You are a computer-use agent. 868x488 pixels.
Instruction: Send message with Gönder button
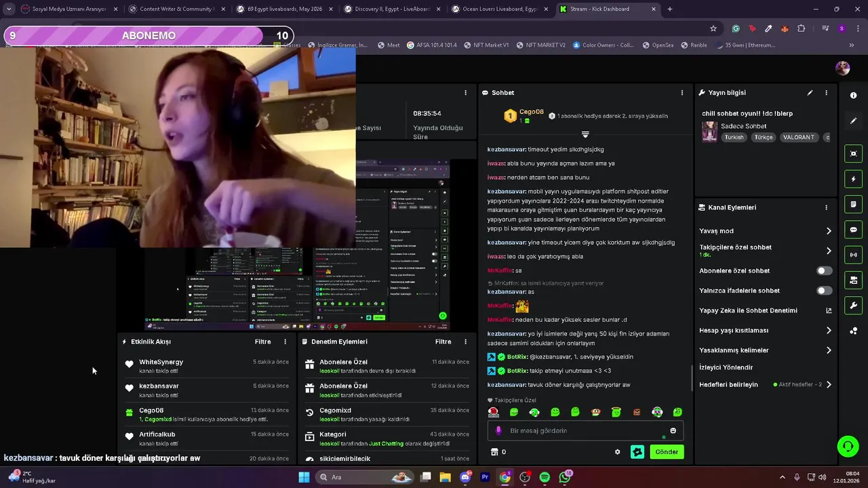point(667,452)
